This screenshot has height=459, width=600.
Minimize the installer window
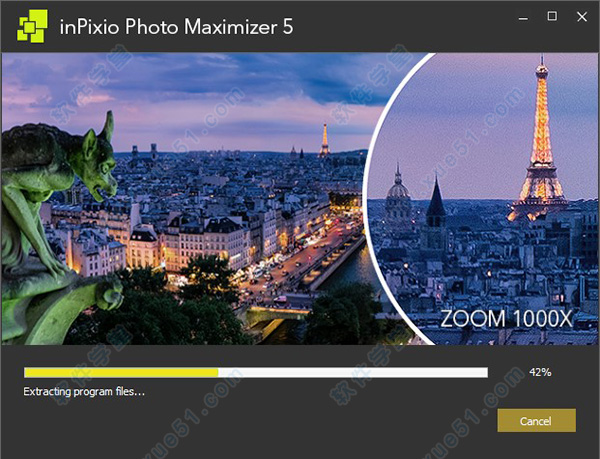pos(523,18)
